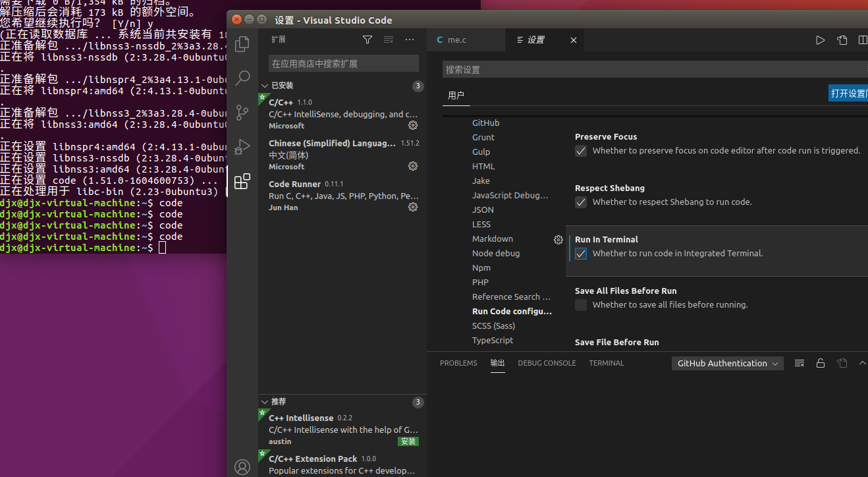Image resolution: width=868 pixels, height=477 pixels.
Task: Select Node debug in settings tree
Action: pyautogui.click(x=496, y=254)
